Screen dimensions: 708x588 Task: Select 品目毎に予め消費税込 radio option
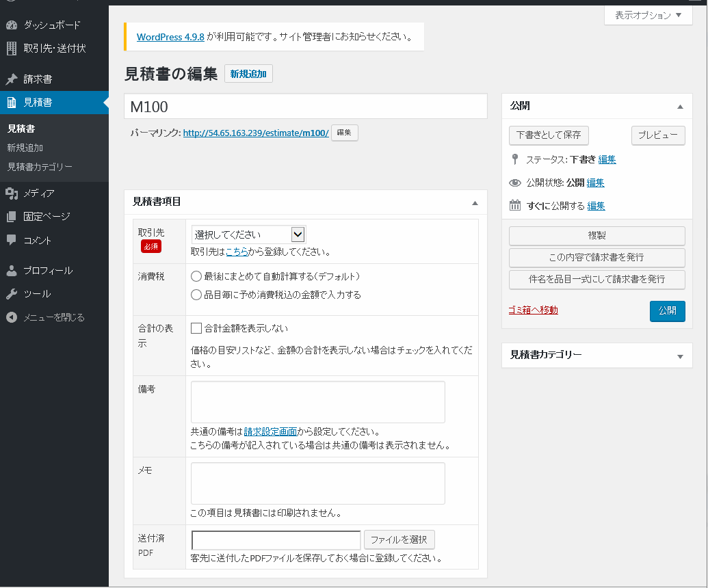[x=196, y=295]
